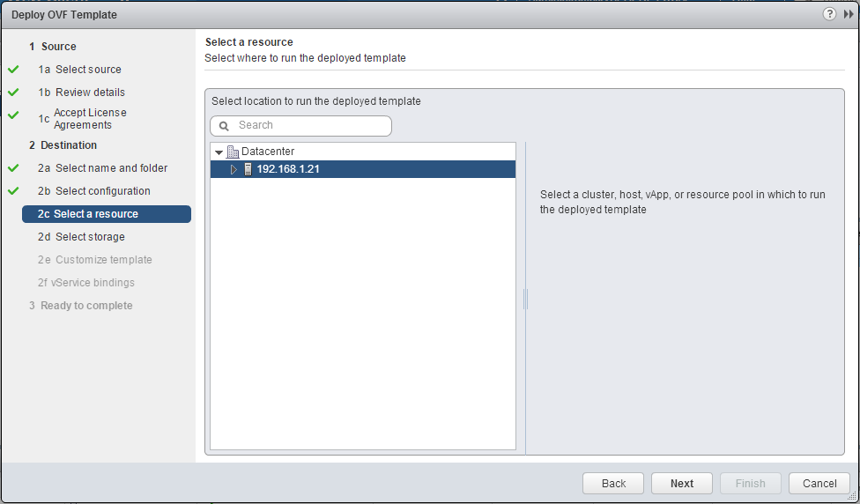Click the Datacenter building icon
The image size is (860, 504).
pos(234,152)
